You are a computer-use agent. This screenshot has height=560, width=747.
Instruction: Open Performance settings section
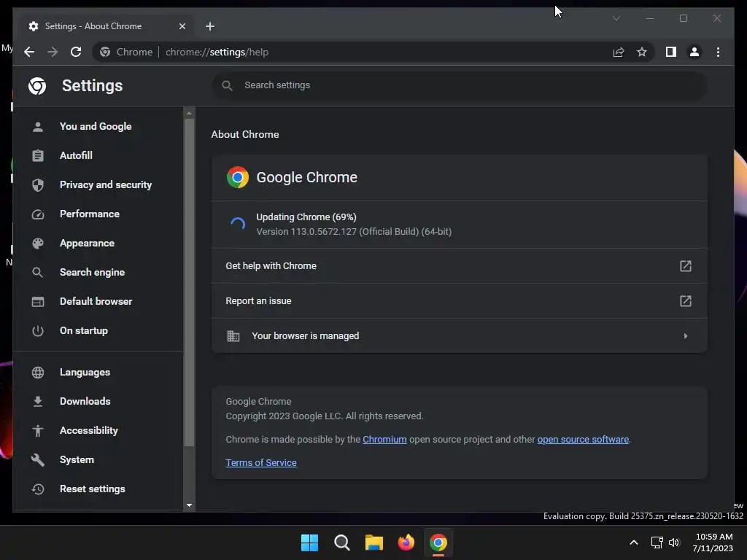coord(98,214)
